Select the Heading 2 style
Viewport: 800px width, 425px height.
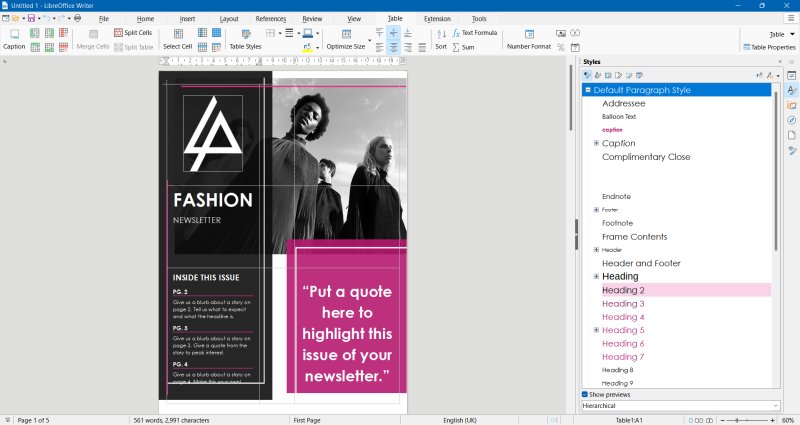(623, 290)
